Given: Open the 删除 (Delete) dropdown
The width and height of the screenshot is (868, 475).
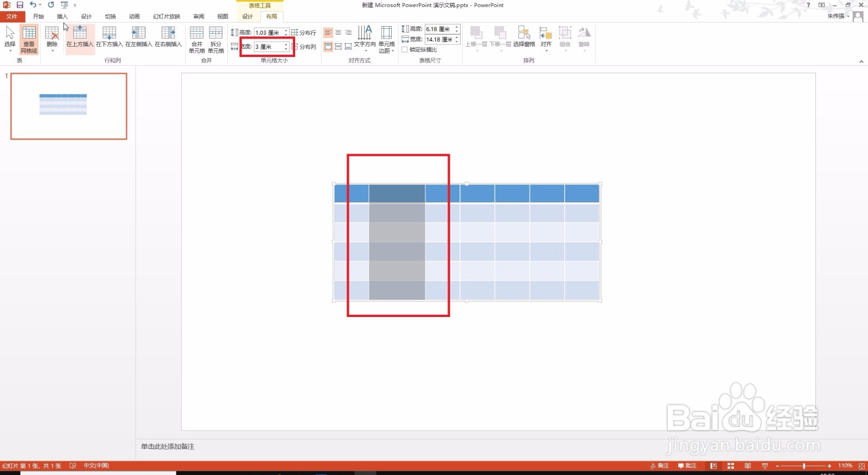Looking at the screenshot, I should [52, 39].
